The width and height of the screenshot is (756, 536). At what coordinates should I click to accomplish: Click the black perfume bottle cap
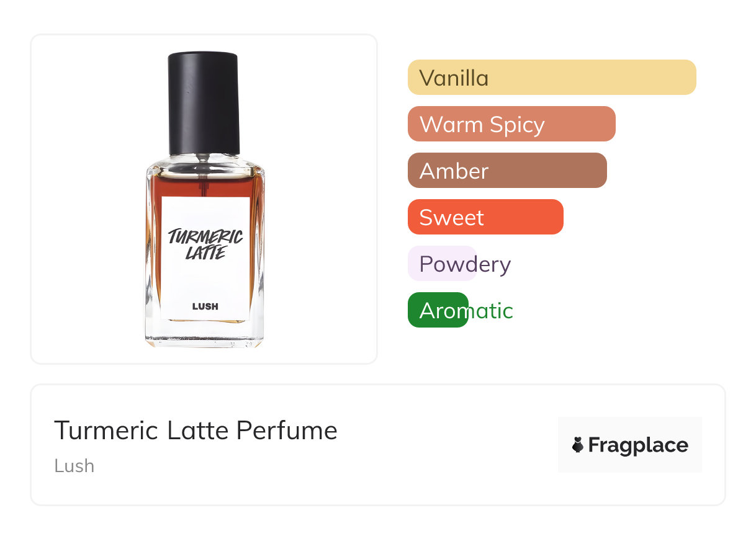tap(204, 103)
